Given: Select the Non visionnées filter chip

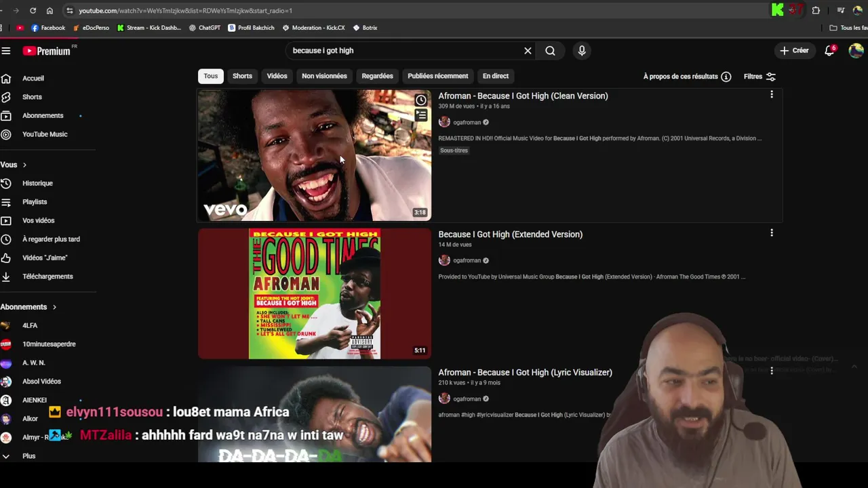Looking at the screenshot, I should point(324,76).
